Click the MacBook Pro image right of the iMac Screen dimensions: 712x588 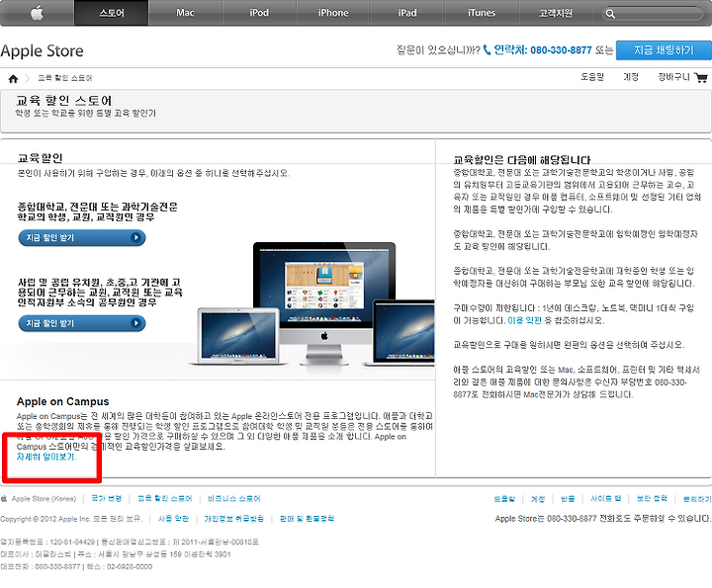(x=400, y=332)
